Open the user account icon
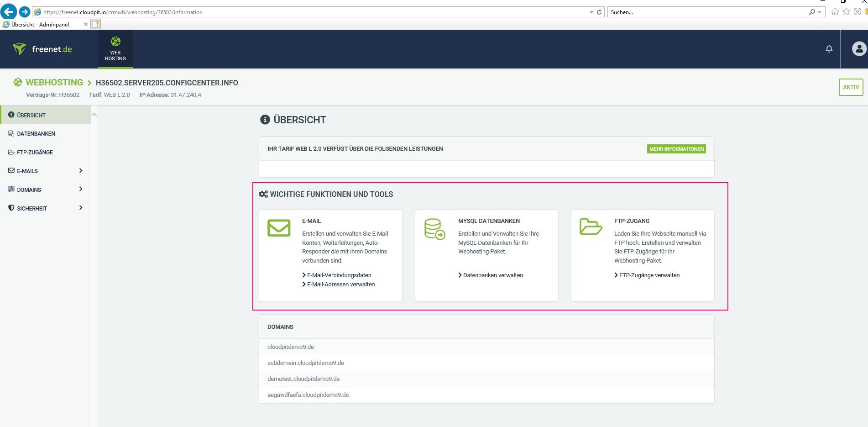The height and width of the screenshot is (427, 868). point(858,48)
